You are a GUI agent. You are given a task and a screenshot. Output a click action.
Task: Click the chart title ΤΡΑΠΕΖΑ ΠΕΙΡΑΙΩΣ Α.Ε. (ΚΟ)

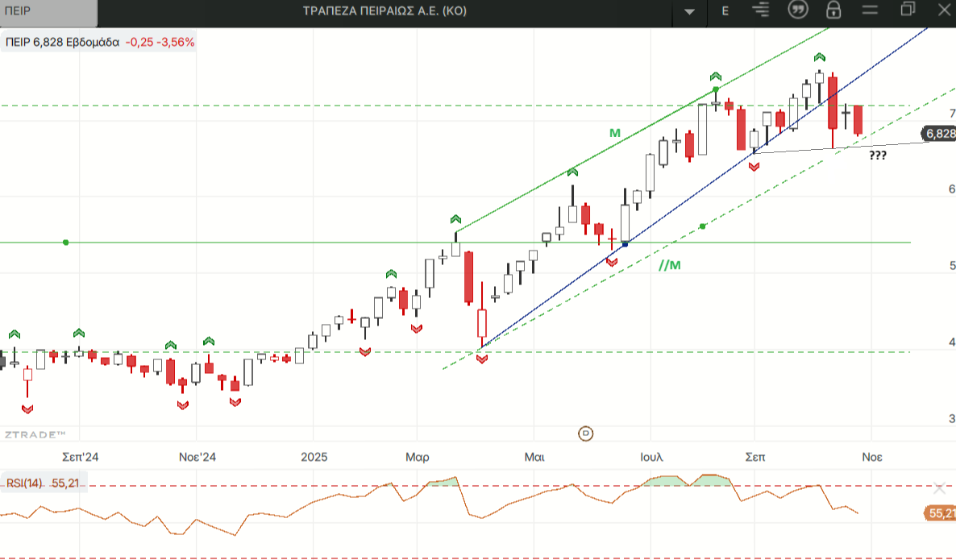[384, 11]
